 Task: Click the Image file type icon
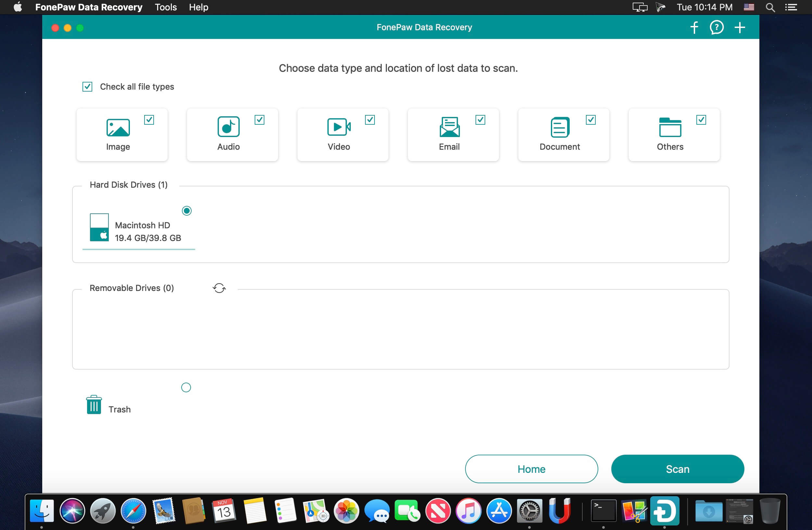(x=118, y=127)
